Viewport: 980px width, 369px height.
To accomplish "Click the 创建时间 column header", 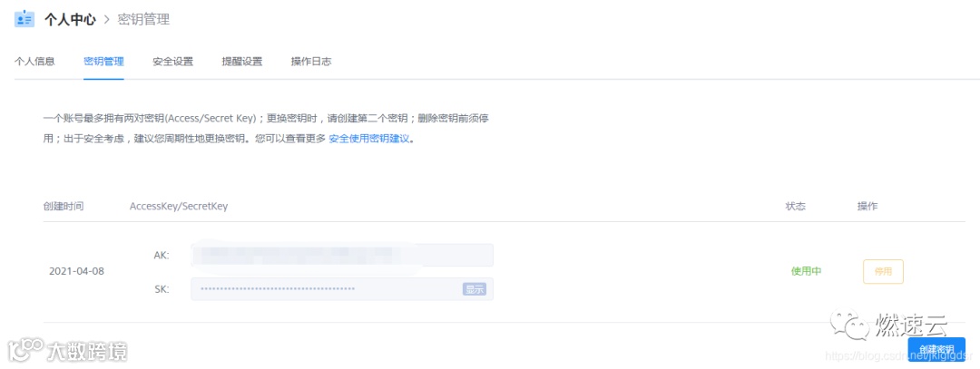I will click(x=64, y=206).
